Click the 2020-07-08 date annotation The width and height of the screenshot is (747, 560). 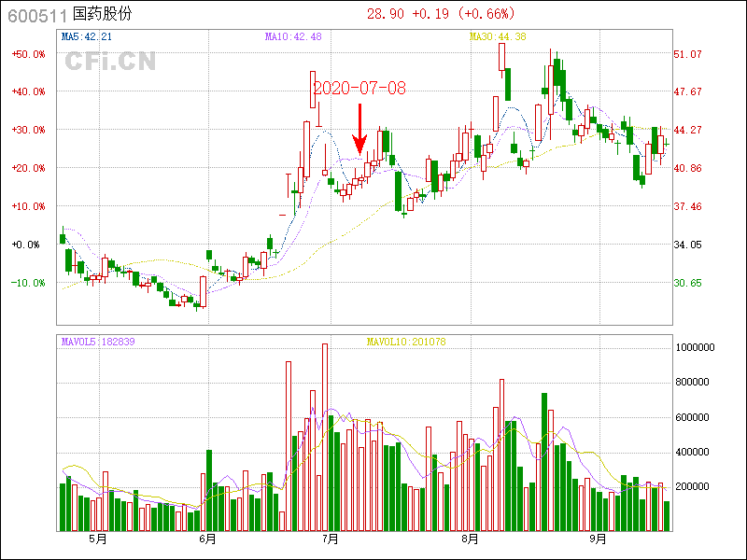359,89
